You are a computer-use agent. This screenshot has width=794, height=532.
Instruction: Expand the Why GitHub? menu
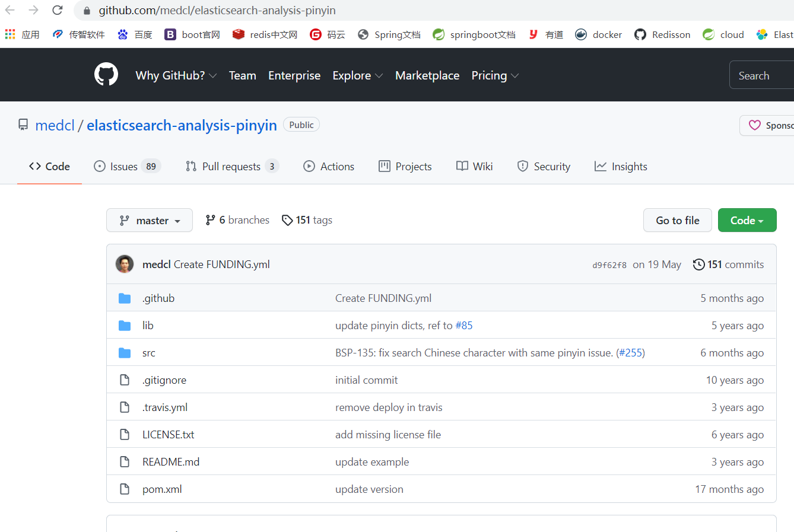(176, 75)
